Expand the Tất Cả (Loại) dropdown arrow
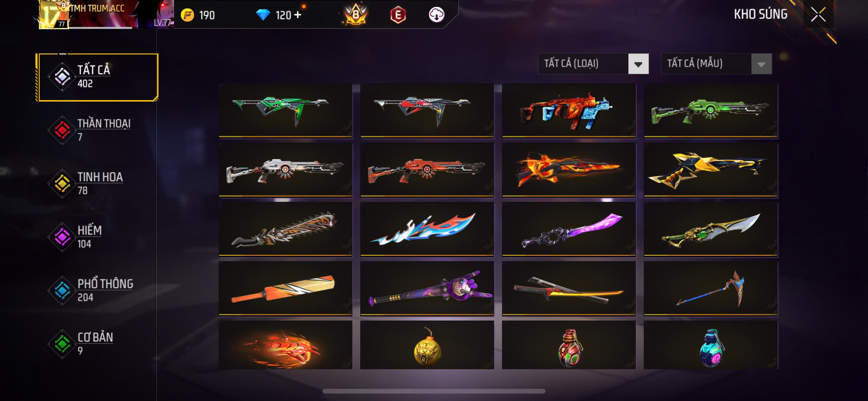 click(x=638, y=64)
